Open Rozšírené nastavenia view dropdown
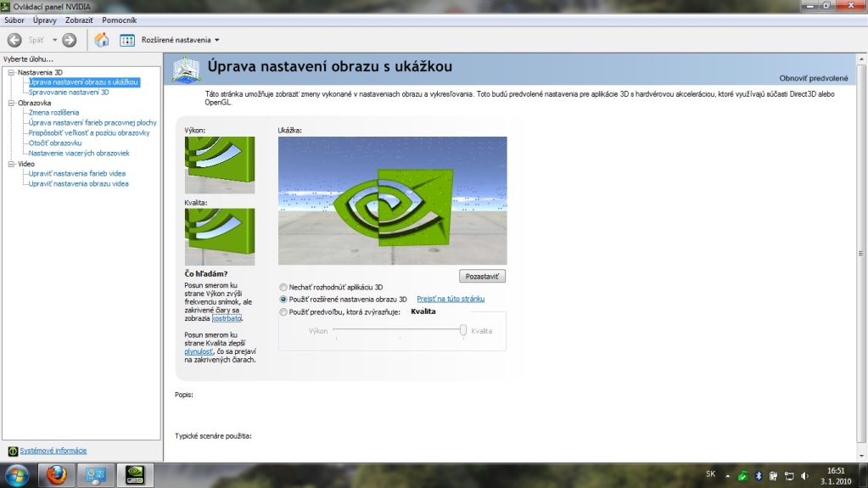Image resolution: width=868 pixels, height=488 pixels. pyautogui.click(x=181, y=40)
